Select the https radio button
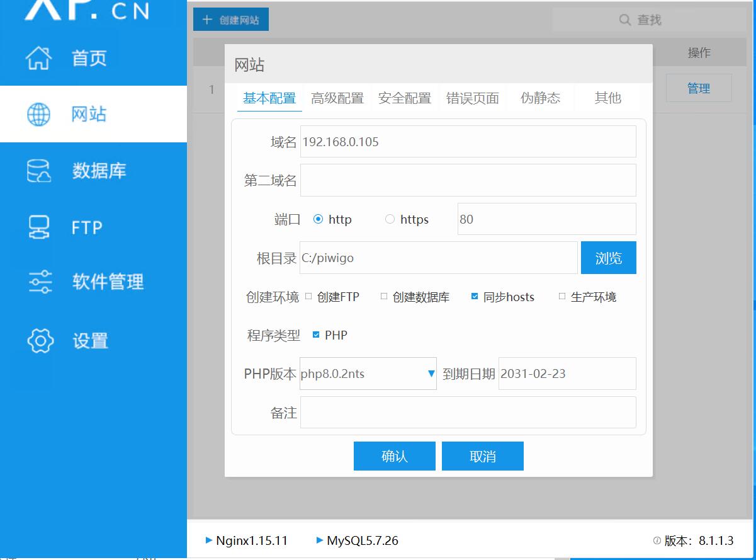 390,219
